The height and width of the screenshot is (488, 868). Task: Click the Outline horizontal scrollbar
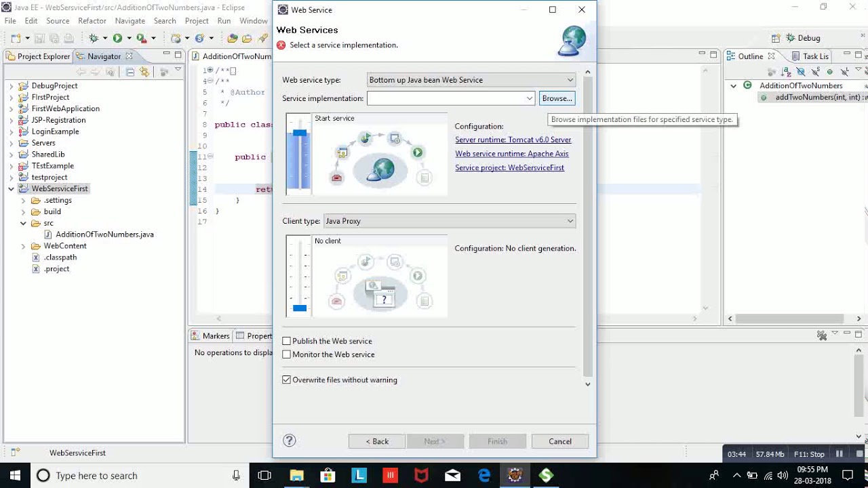pos(794,319)
